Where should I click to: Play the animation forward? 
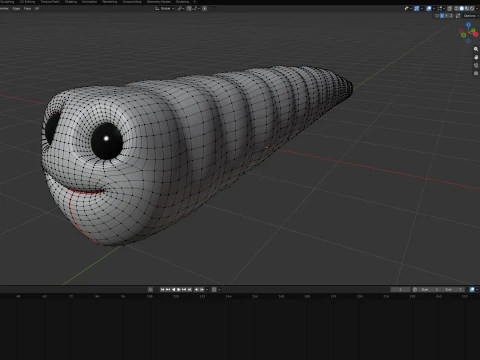tap(179, 290)
